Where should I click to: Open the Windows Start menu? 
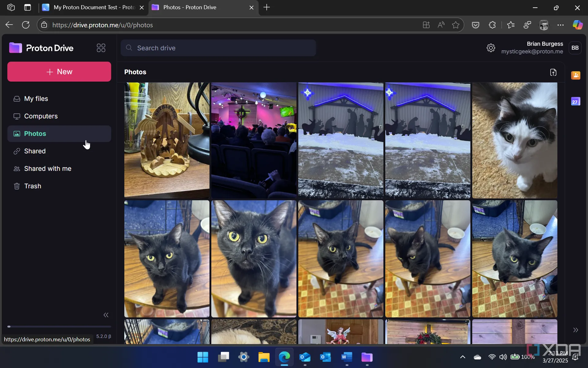[203, 357]
